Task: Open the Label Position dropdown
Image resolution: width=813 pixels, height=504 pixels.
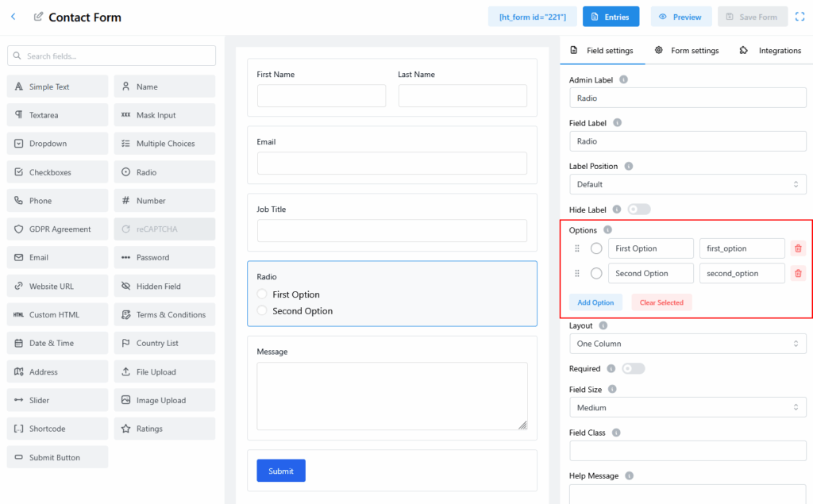Action: tap(688, 184)
